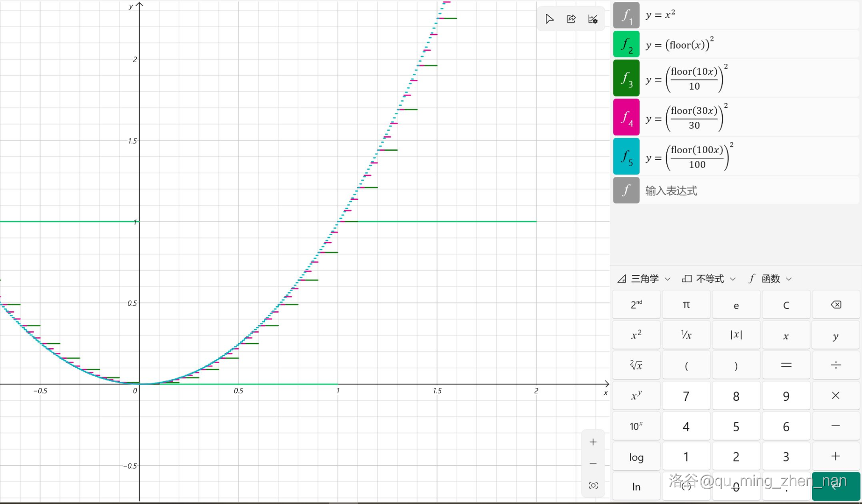Viewport: 862px width, 504px height.
Task: Expand the 三角学 trigonometry dropdown
Action: coord(644,279)
